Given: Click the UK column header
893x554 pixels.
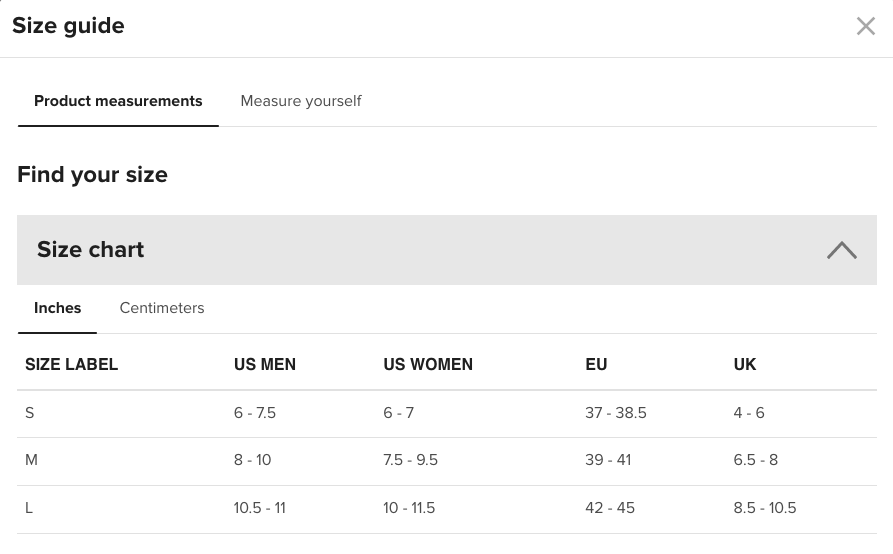Looking at the screenshot, I should pos(745,364).
